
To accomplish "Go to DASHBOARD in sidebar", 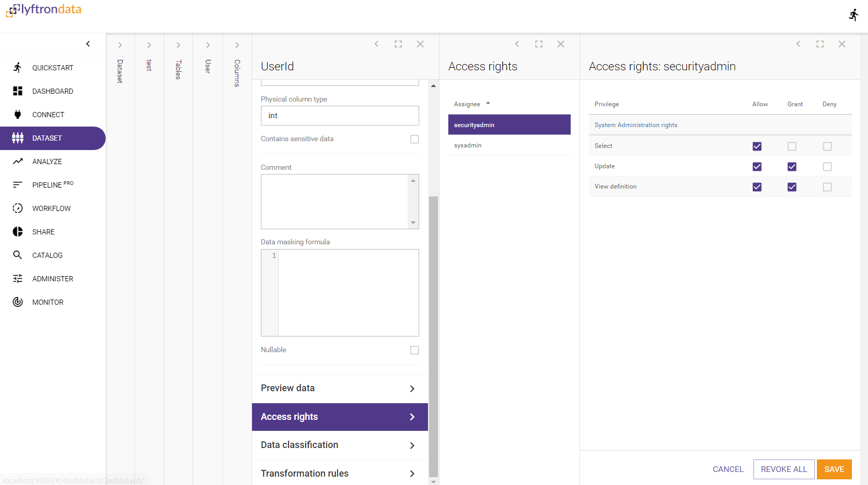I will click(53, 91).
